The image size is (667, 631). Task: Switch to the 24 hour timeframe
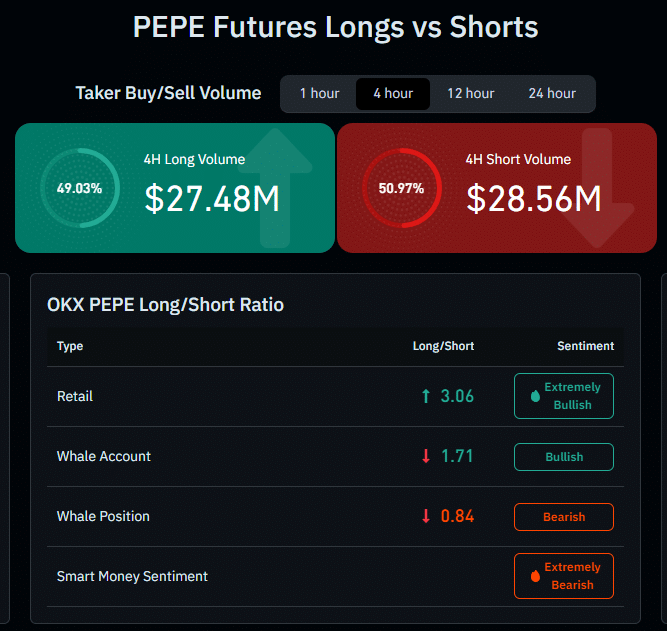(552, 94)
